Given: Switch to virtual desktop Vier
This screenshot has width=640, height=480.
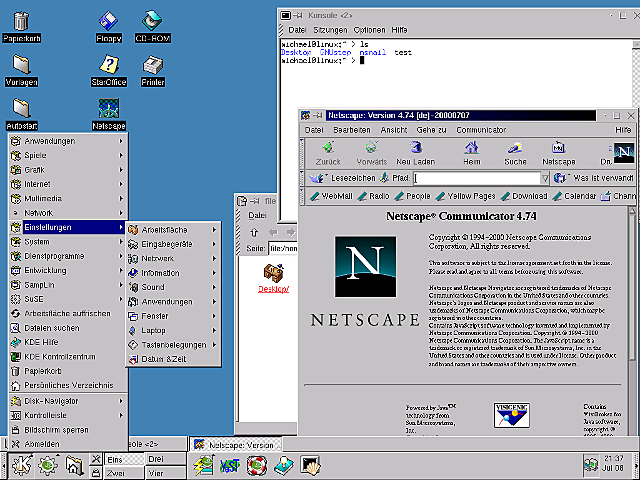Looking at the screenshot, I should (165, 473).
